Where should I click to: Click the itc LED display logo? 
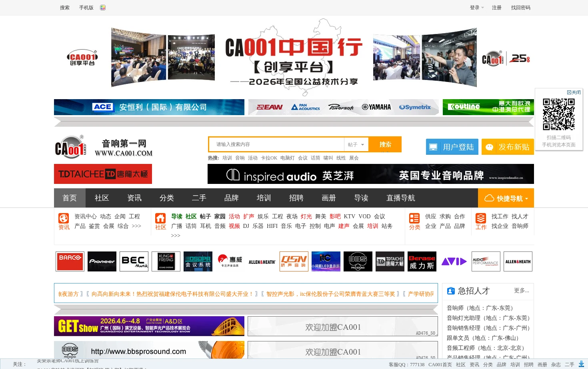[326, 261]
